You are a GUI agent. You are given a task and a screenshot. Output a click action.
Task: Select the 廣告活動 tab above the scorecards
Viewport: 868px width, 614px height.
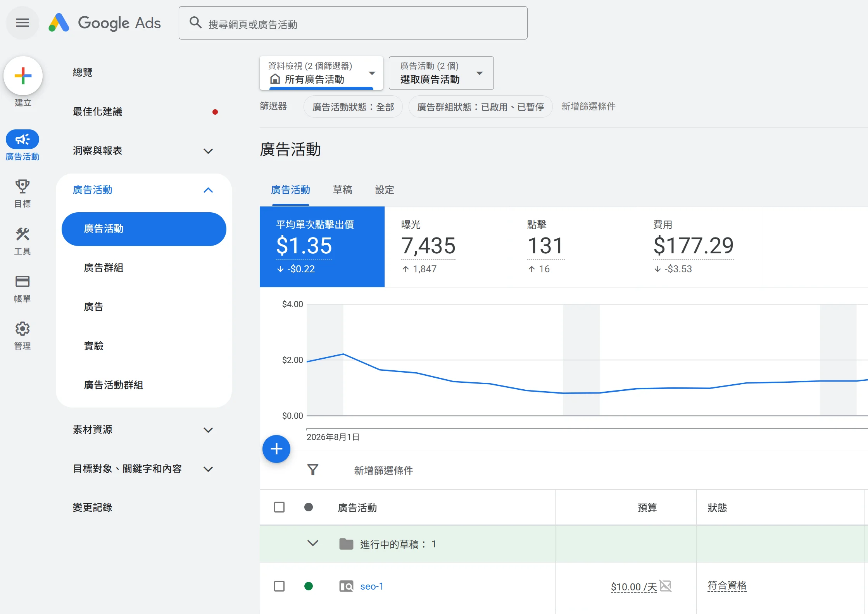[x=291, y=190]
